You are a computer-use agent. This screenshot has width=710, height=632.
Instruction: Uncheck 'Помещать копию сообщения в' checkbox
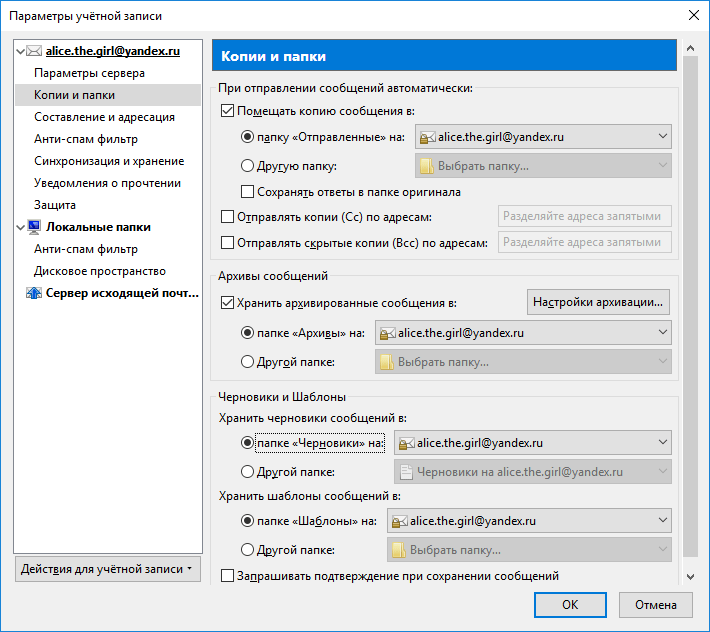click(227, 111)
